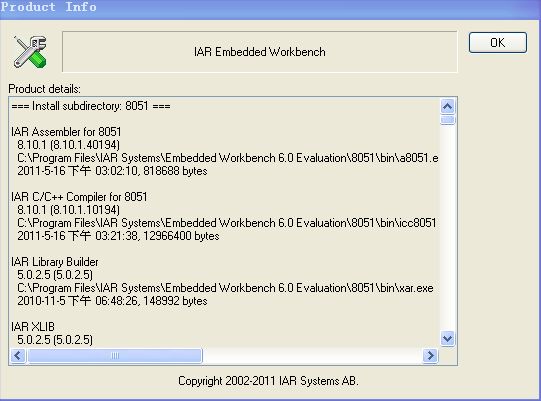Select the IAR C/C++ Compiler for 8051 line
This screenshot has height=401, width=541.
[x=79, y=197]
